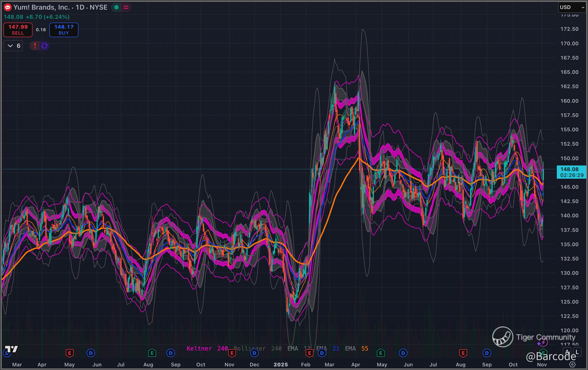The width and height of the screenshot is (588, 370).
Task: Click the Yum! Brands logo icon
Action: [7, 7]
